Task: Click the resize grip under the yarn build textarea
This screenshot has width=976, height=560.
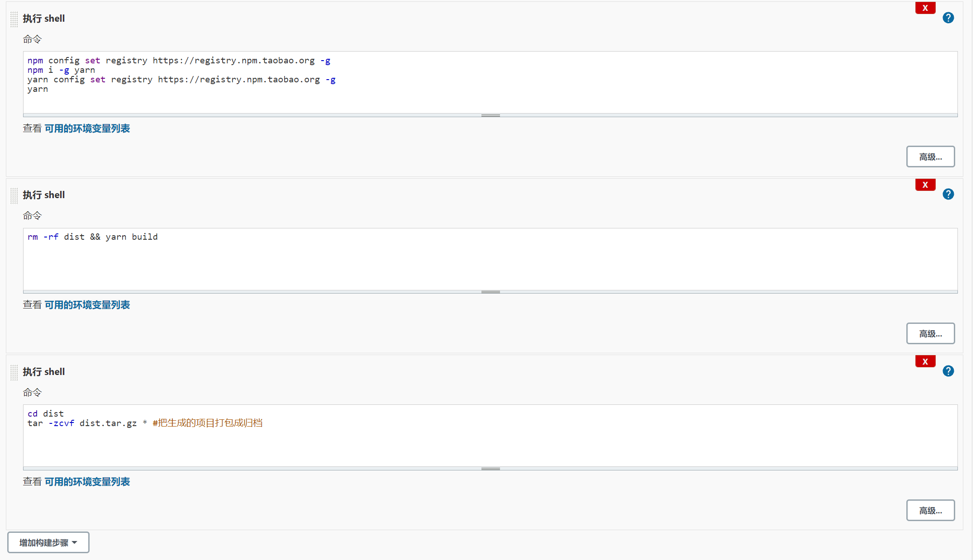Action: 490,292
